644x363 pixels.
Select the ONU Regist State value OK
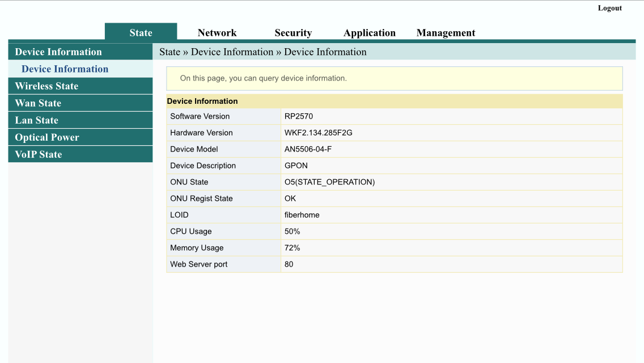pyautogui.click(x=290, y=199)
